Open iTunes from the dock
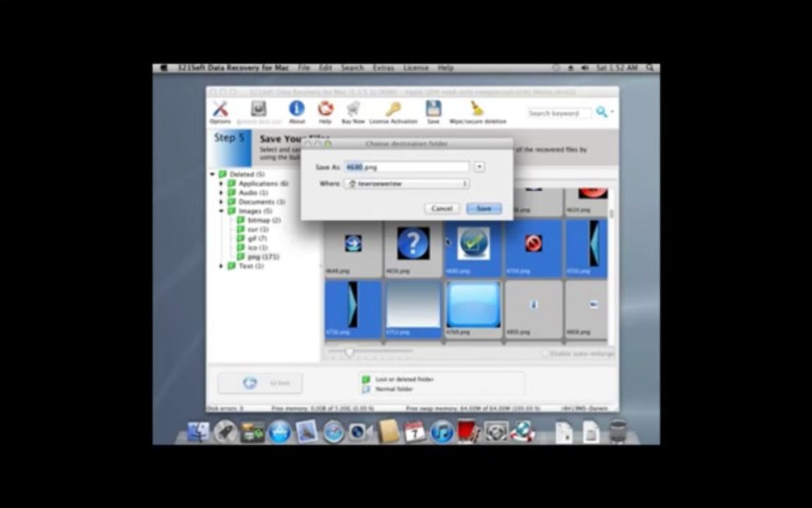Image resolution: width=812 pixels, height=508 pixels. (442, 432)
